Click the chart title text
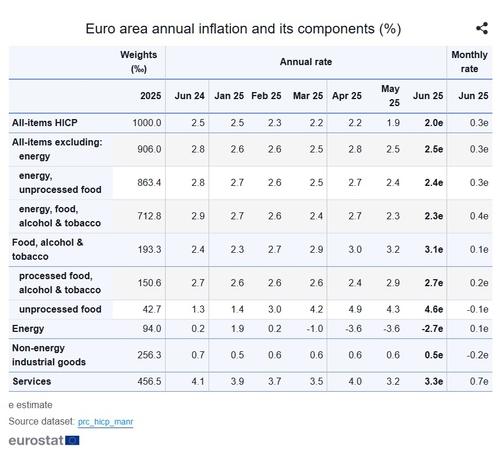The image size is (500, 458). click(x=243, y=29)
